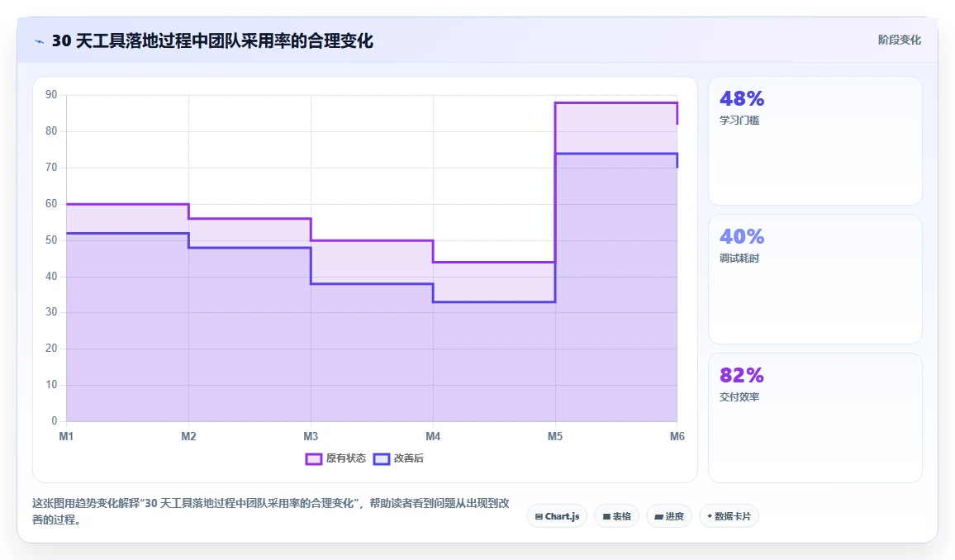
Task: Click the trend icon beside the title
Action: point(40,41)
